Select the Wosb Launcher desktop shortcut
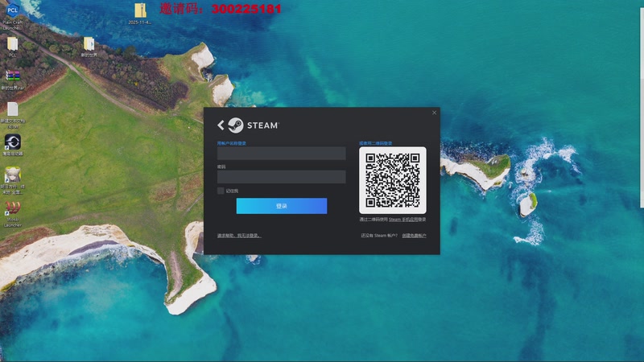The height and width of the screenshot is (362, 644). pos(13,214)
